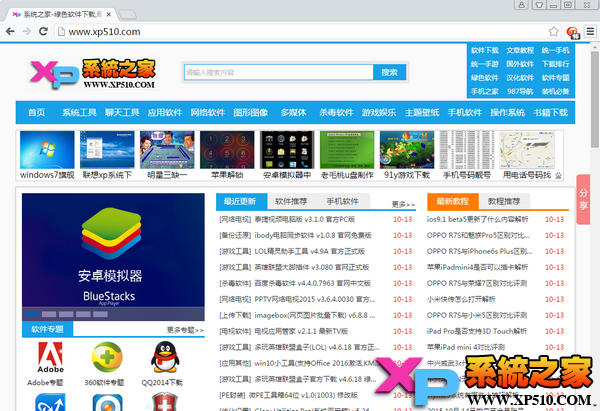Viewport: 600px width, 411px height.
Task: Click the browser forward arrow
Action: click(x=27, y=31)
